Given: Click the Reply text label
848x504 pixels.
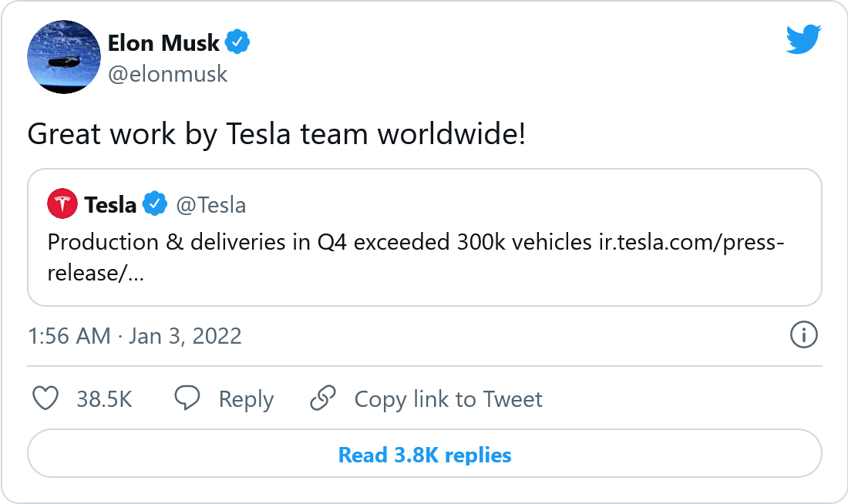Looking at the screenshot, I should (246, 399).
